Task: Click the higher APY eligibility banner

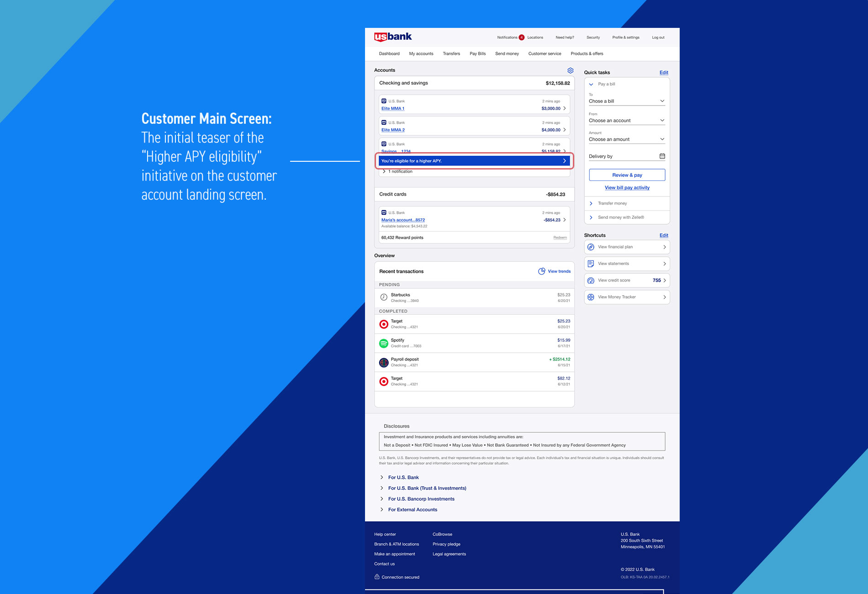Action: [x=474, y=161]
